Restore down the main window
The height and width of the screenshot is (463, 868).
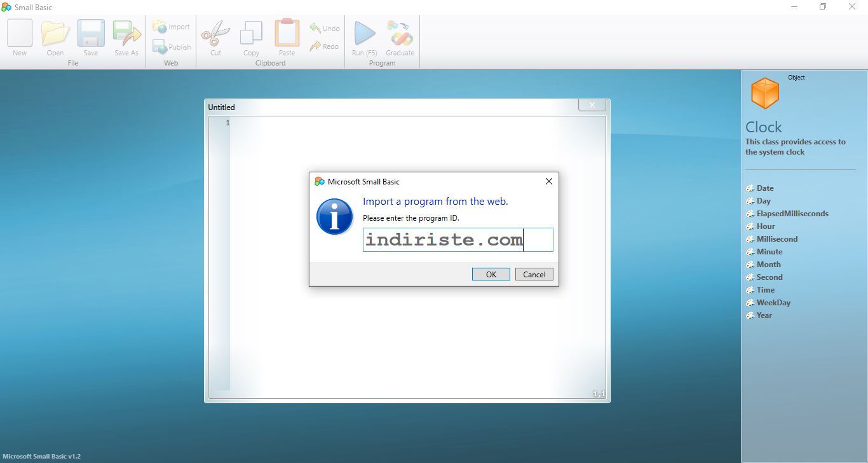[x=823, y=6]
